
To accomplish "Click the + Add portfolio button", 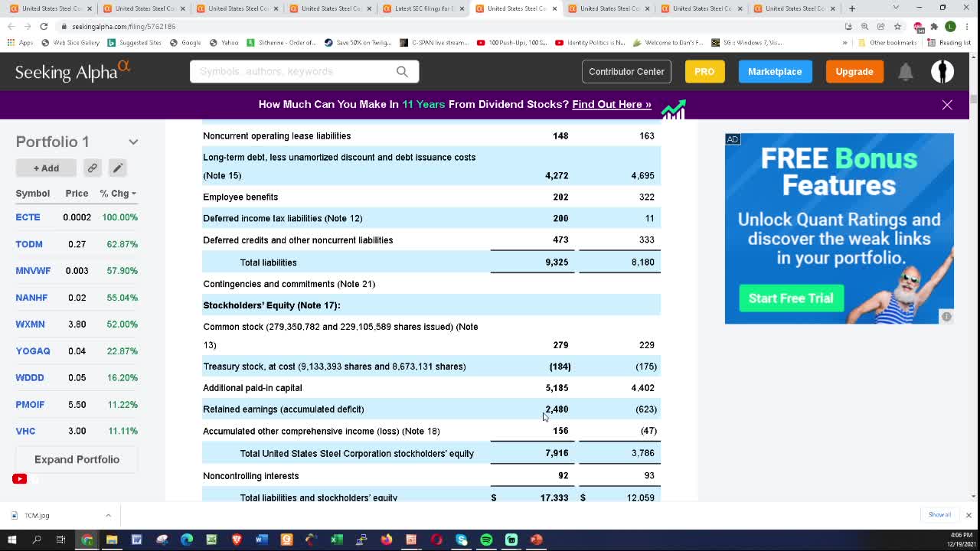I will [46, 168].
